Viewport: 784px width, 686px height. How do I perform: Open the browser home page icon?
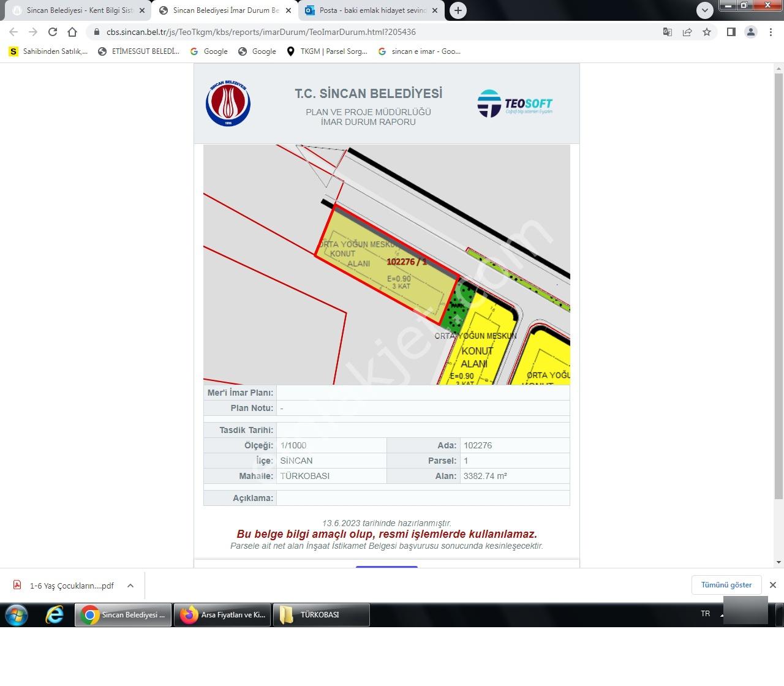pos(72,32)
